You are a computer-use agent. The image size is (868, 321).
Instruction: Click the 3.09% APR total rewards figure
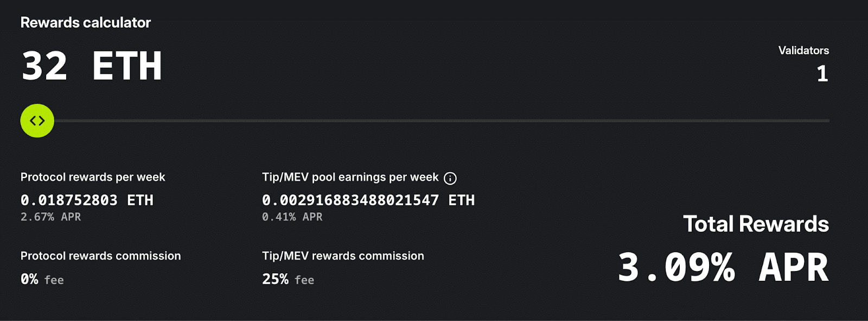point(723,266)
